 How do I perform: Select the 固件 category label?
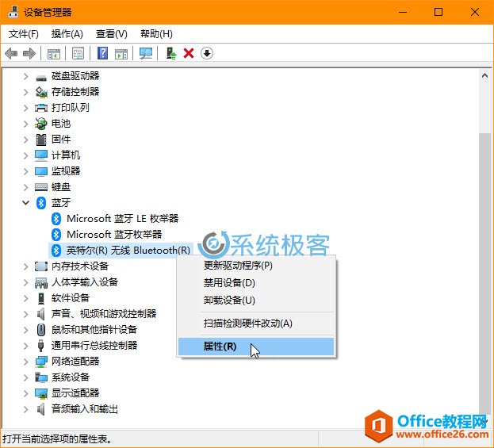[61, 140]
